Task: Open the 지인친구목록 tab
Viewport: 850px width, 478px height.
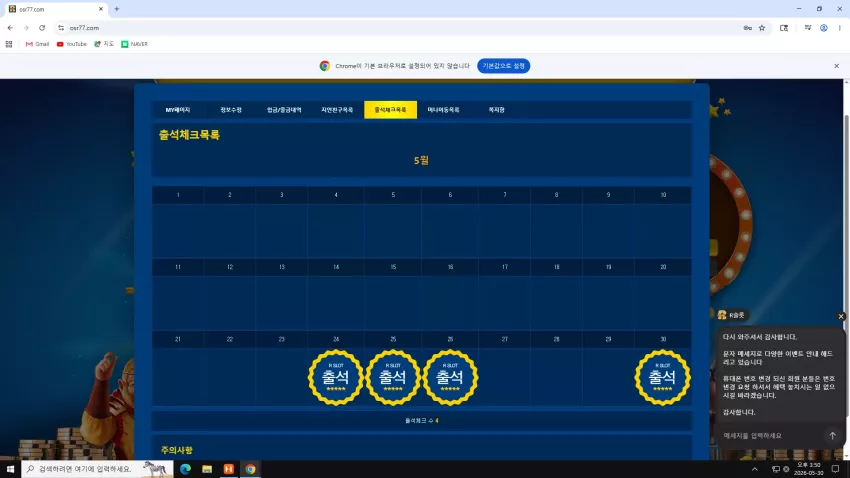Action: coord(337,110)
